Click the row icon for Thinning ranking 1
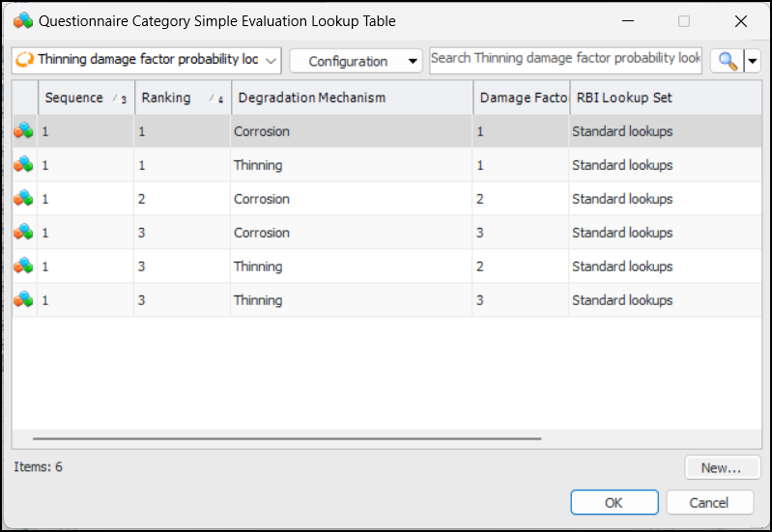Viewport: 772px width, 532px height. coord(23,165)
